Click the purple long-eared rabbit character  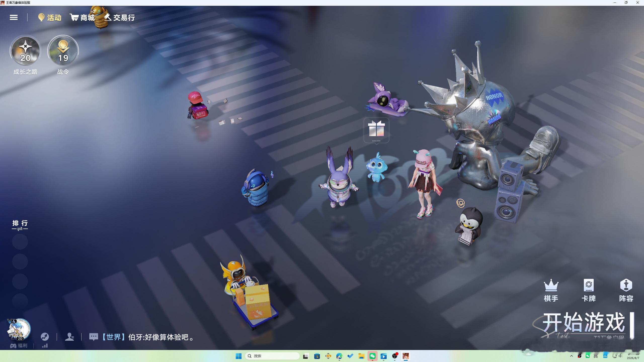click(x=339, y=177)
